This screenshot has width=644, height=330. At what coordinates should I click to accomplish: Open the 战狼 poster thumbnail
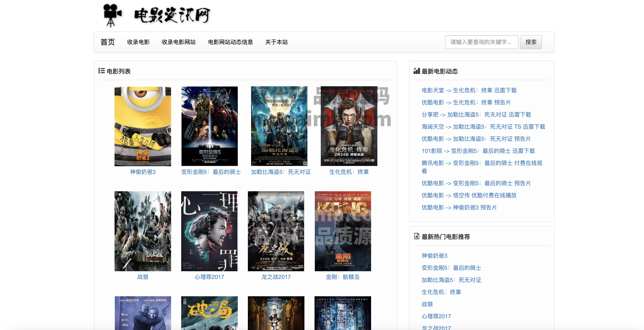pyautogui.click(x=143, y=231)
